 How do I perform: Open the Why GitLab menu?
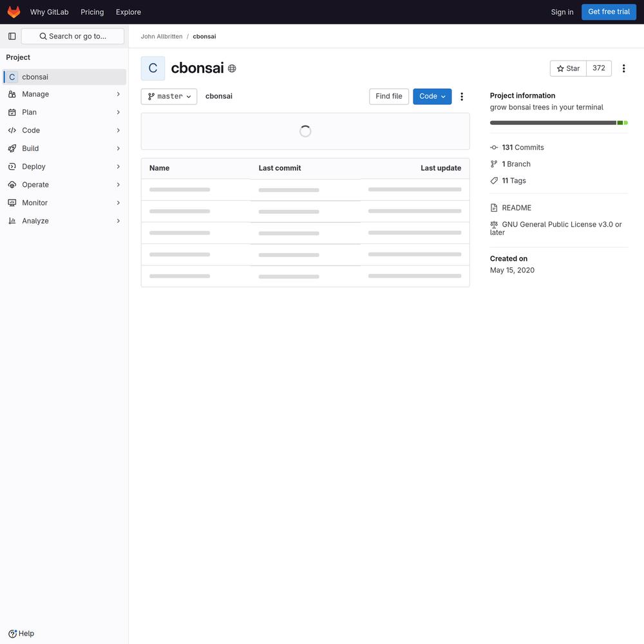pyautogui.click(x=50, y=12)
